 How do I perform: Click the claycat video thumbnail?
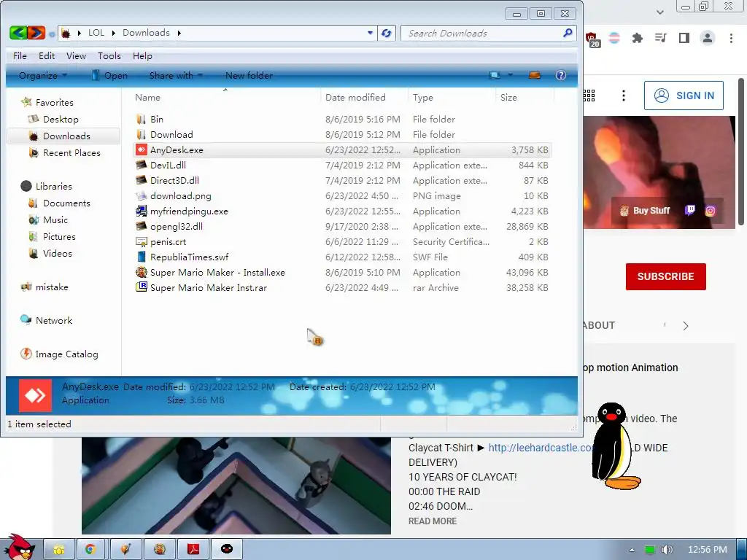click(236, 485)
